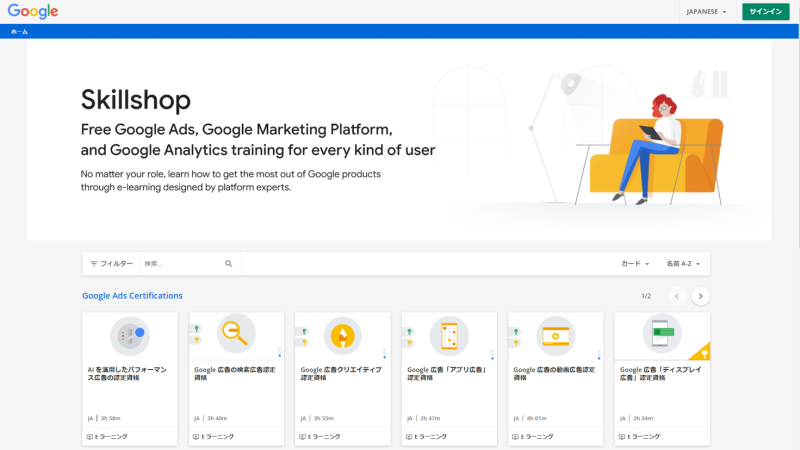
Task: Click the 3h 55m duration text
Action: click(x=323, y=418)
